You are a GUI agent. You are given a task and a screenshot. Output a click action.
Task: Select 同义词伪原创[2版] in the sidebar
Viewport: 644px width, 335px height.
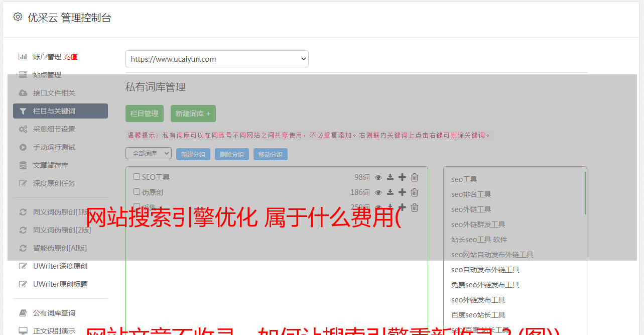(62, 230)
